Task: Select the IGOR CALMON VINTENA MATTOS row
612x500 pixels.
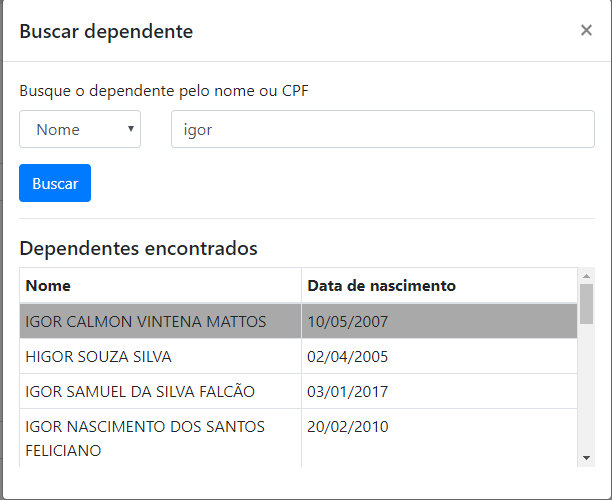Action: [x=146, y=321]
